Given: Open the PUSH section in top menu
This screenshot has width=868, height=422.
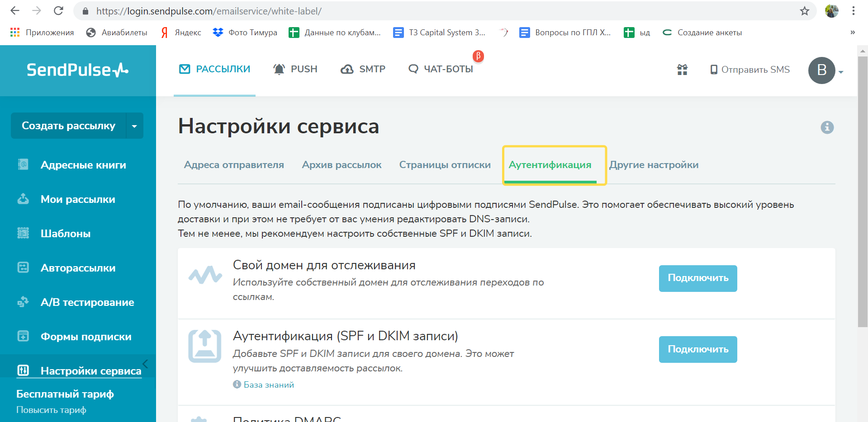Looking at the screenshot, I should [x=295, y=69].
